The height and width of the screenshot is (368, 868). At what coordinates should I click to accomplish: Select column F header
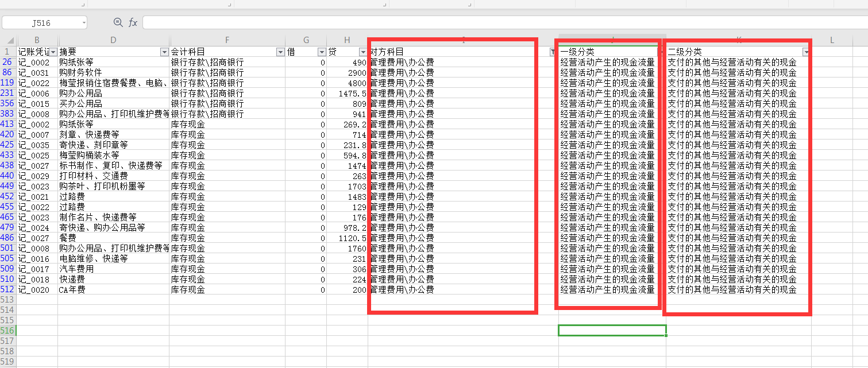click(x=227, y=40)
